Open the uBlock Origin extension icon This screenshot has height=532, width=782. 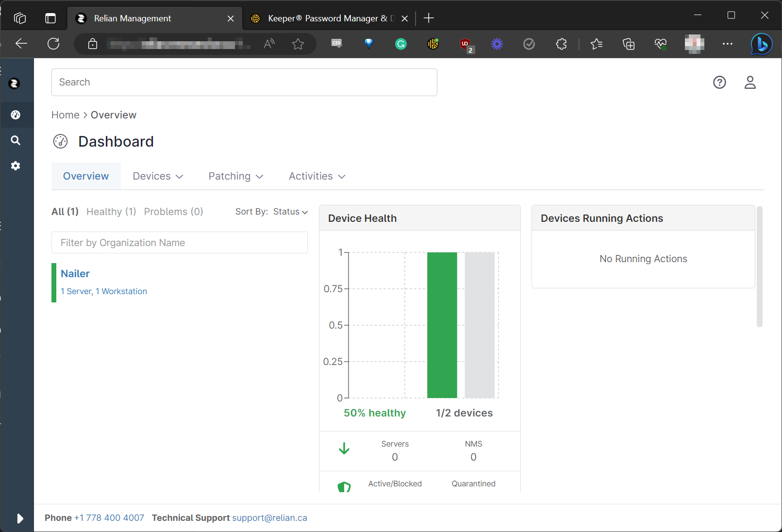[x=466, y=45]
